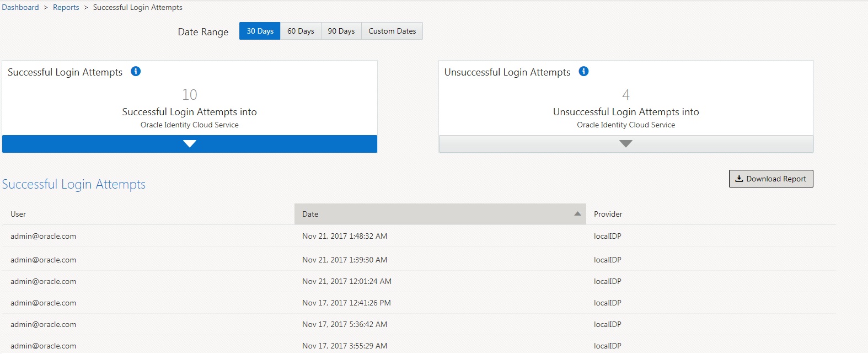Select row dated Nov 17, 2017 12:41:26 PM

[346, 303]
